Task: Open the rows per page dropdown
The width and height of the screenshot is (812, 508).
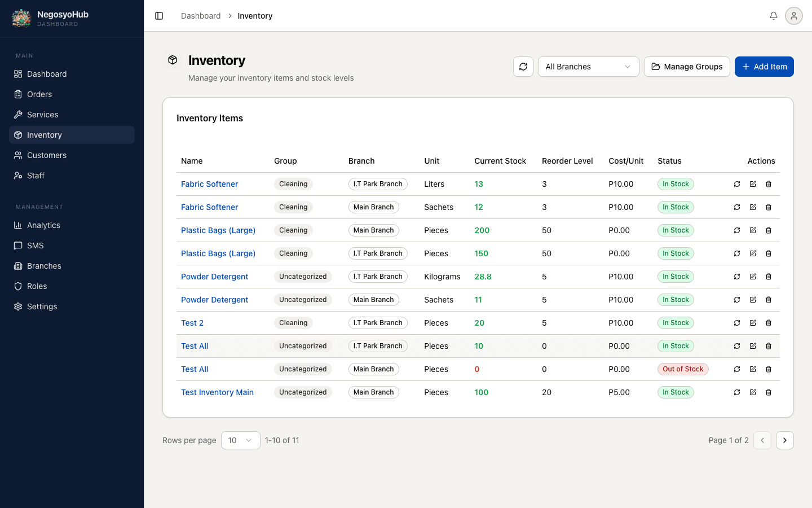Action: [241, 440]
